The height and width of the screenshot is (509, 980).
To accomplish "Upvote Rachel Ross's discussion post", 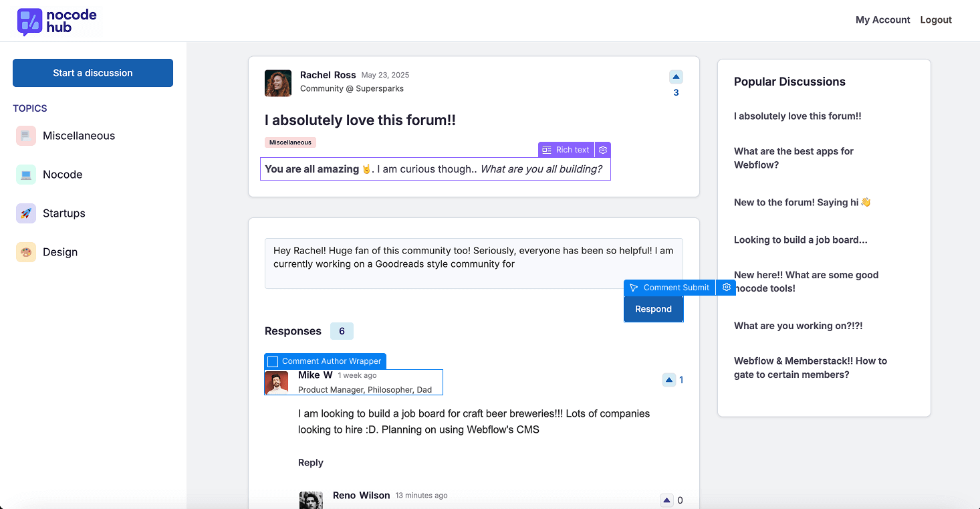I will pos(676,77).
